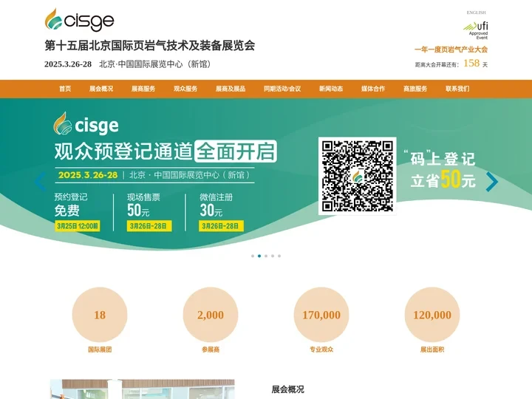Viewport: 532px width, 399px height.
Task: Click the 展出面积 label
Action: [432, 349]
